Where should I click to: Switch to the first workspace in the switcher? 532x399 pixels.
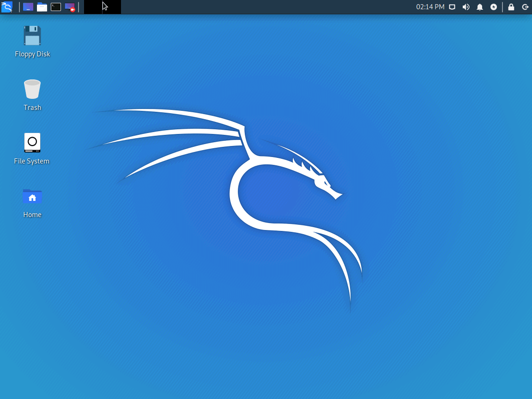(x=93, y=7)
